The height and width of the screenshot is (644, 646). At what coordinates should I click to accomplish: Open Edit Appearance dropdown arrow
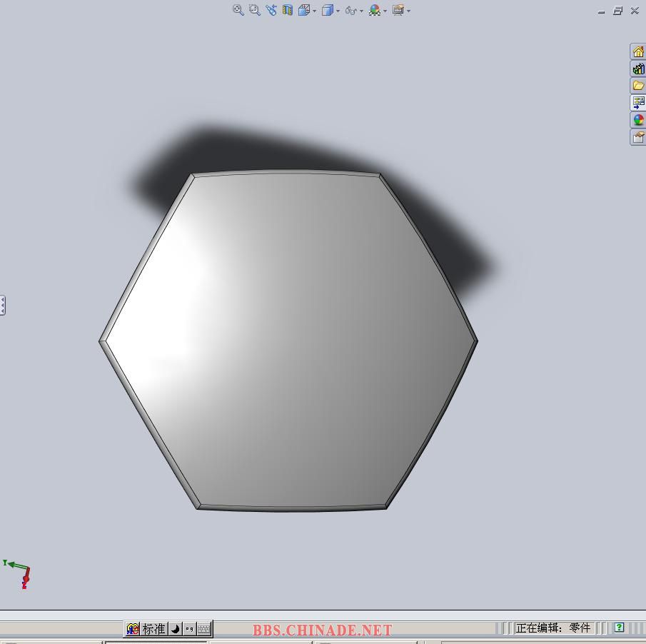[x=385, y=11]
